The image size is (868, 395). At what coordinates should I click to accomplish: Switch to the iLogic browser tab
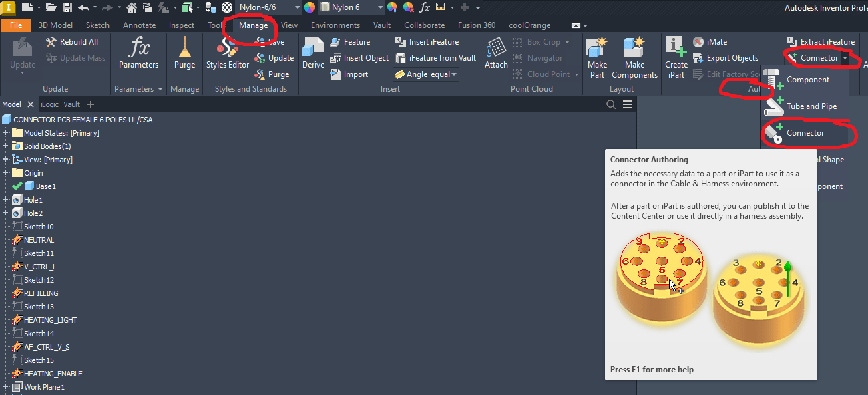pyautogui.click(x=49, y=104)
